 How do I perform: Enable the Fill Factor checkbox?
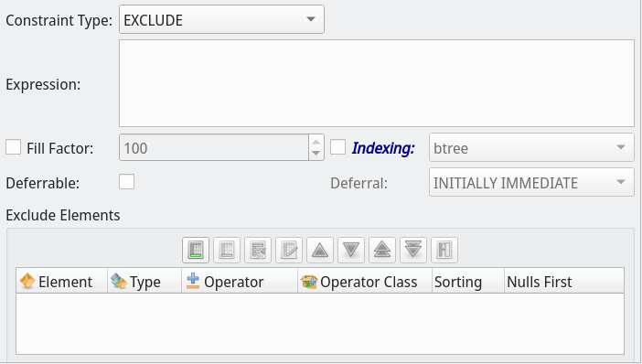coord(13,147)
